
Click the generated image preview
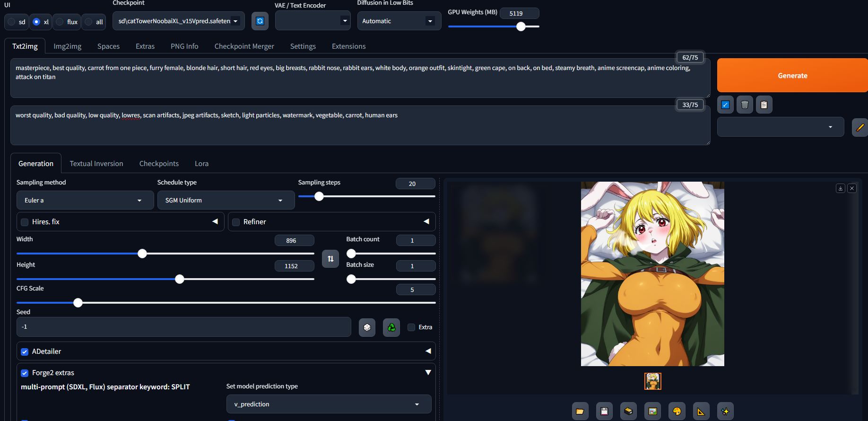(652, 274)
